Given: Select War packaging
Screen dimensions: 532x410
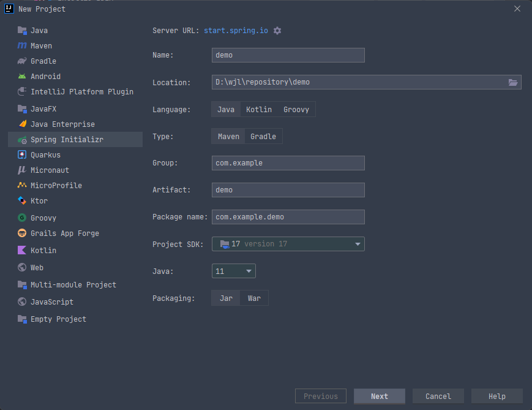Looking at the screenshot, I should pyautogui.click(x=254, y=298).
